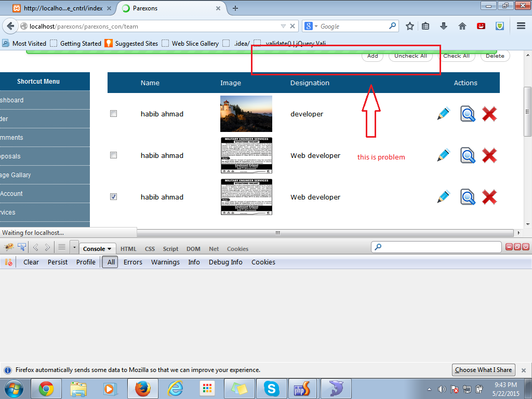Dismiss the Firefox data notification bar

[524, 370]
